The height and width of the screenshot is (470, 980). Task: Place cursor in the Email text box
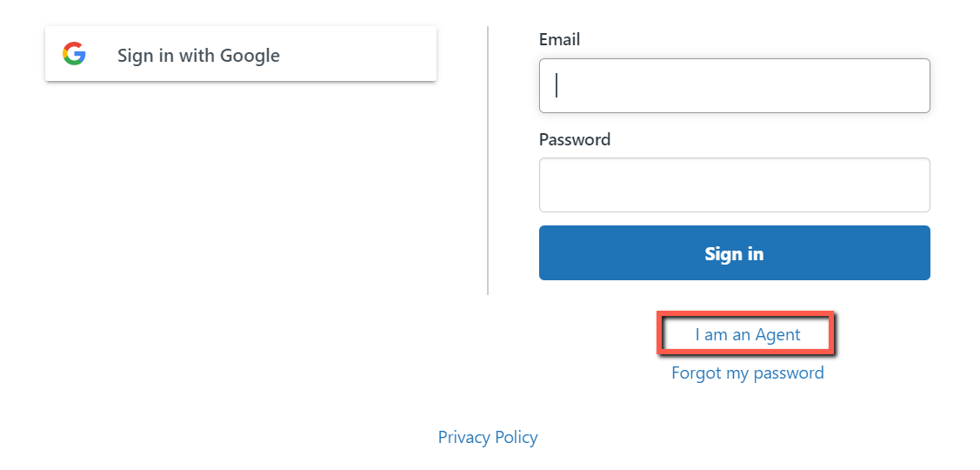[x=735, y=86]
